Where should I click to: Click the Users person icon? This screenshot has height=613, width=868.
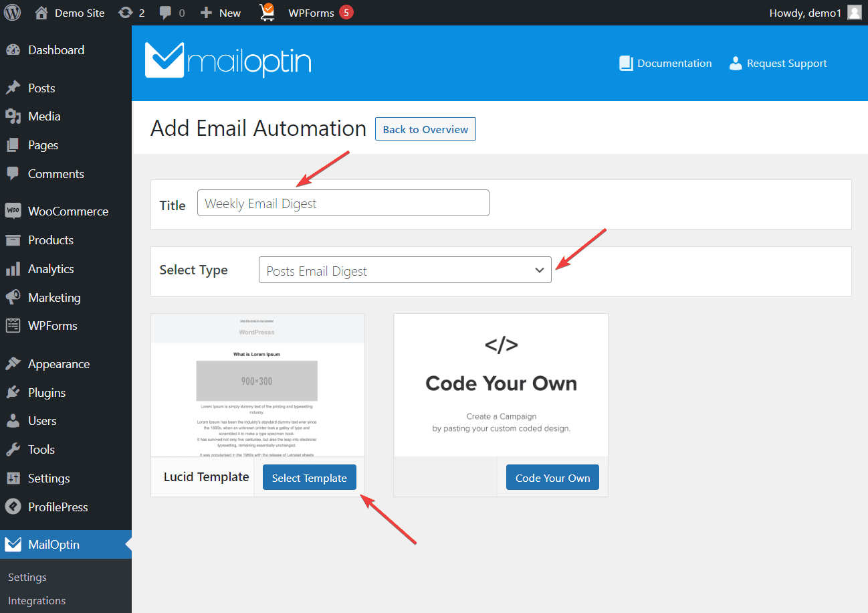pyautogui.click(x=13, y=421)
